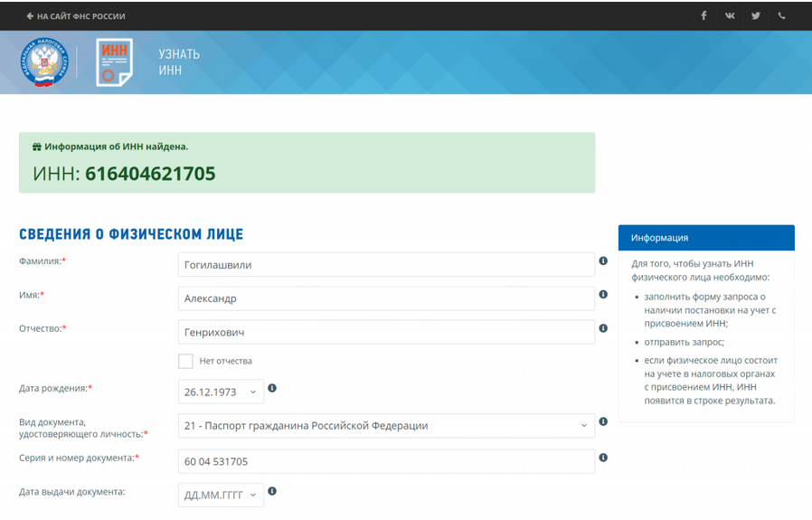This screenshot has width=812, height=520.
Task: Click info icon beside Отчество field
Action: (x=603, y=328)
